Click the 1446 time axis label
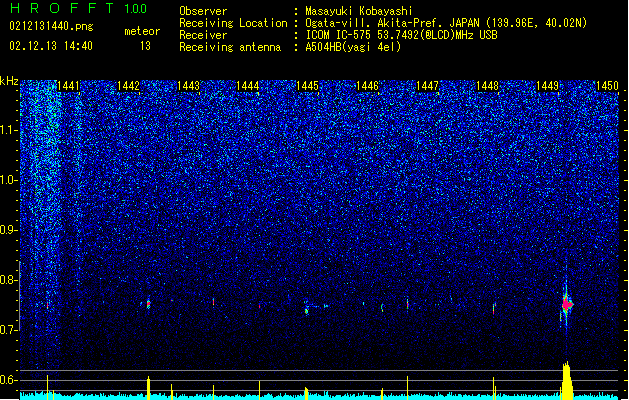 pos(367,86)
